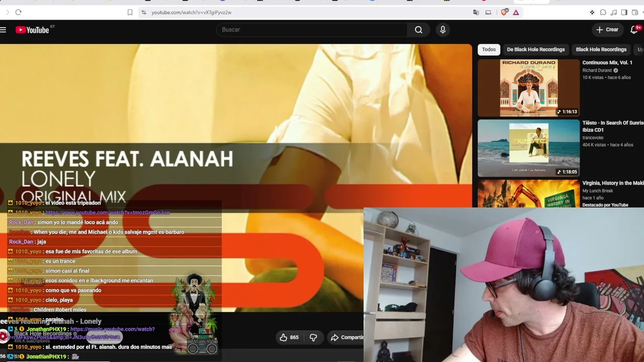The image size is (644, 362).
Task: Open Tiësto - In Search Of Sunrise title
Action: pyautogui.click(x=613, y=126)
